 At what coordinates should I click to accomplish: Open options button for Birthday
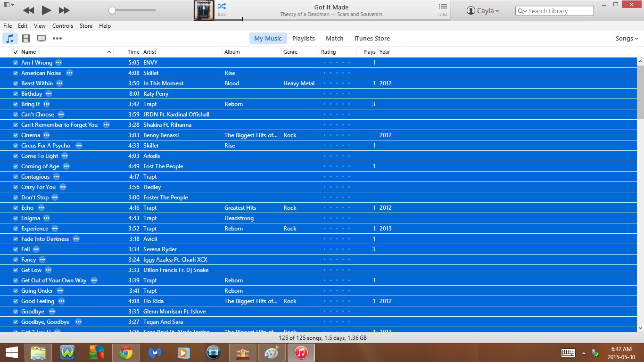coord(49,94)
